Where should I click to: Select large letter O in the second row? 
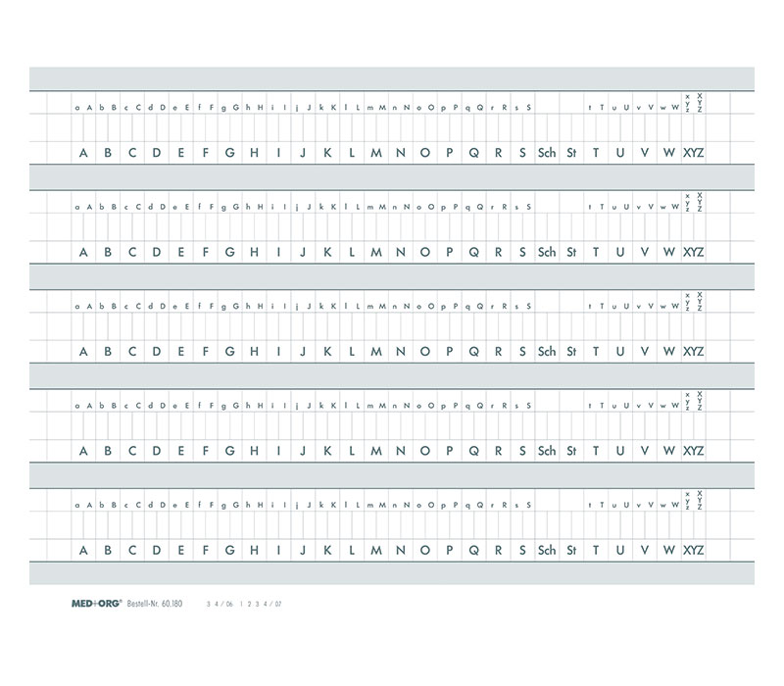click(425, 252)
